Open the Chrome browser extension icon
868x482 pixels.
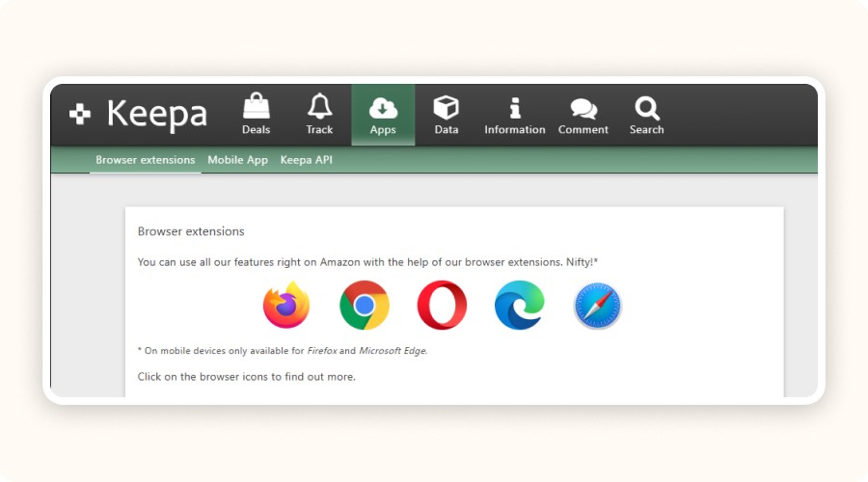click(x=365, y=305)
